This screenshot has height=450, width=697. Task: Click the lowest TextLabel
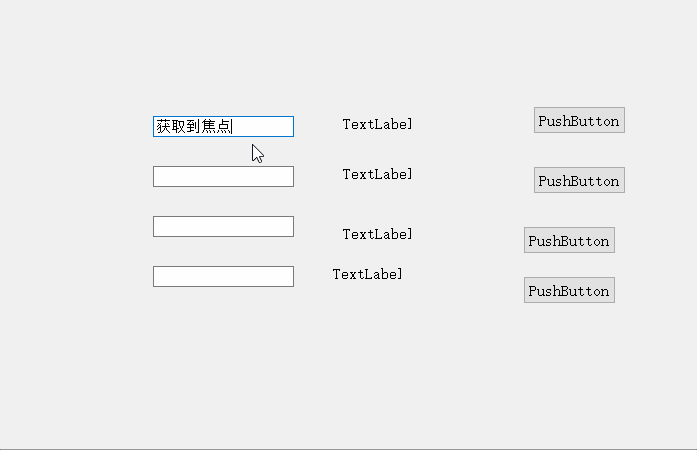pos(367,274)
